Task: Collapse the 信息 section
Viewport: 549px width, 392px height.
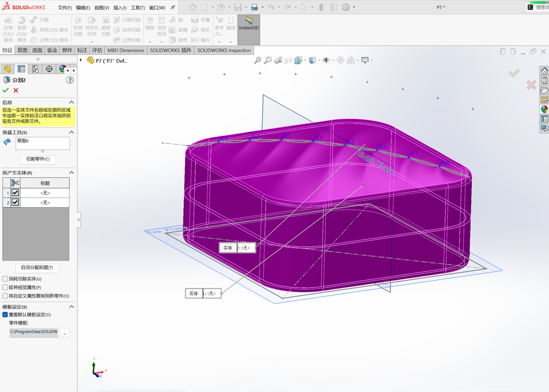Action: 71,102
